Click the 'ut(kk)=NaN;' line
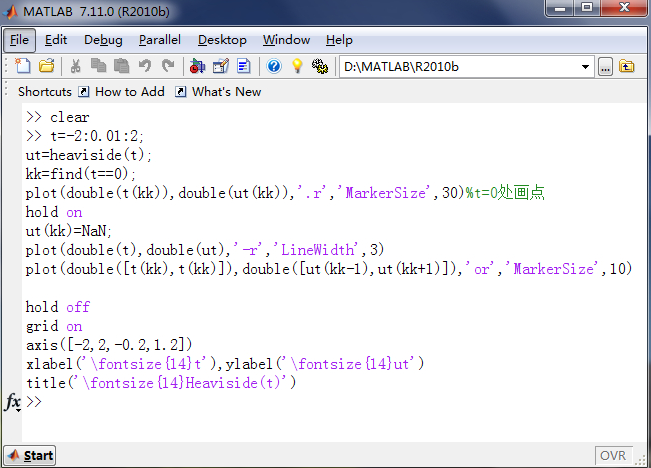This screenshot has width=651, height=468. click(x=69, y=230)
